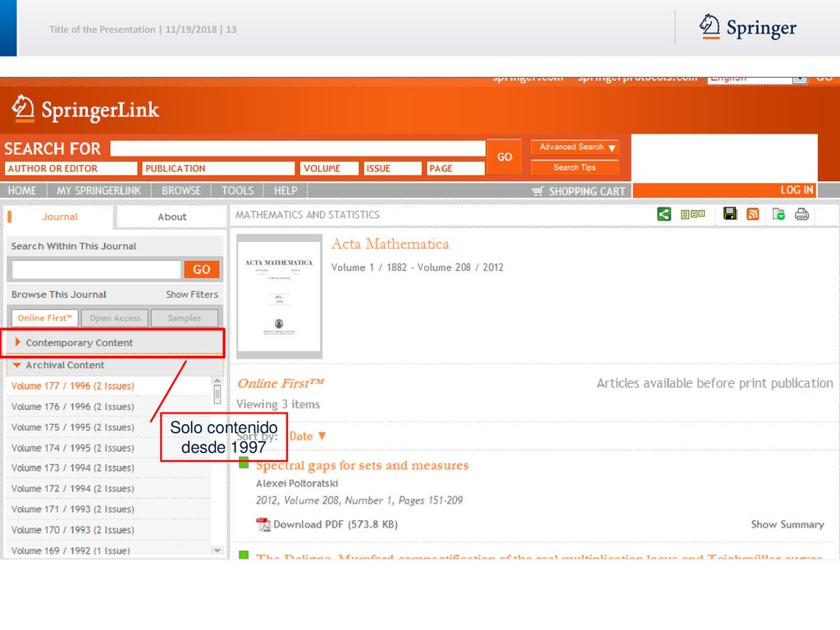This screenshot has height=630, width=840.
Task: Click the PAGE field
Action: 455,168
